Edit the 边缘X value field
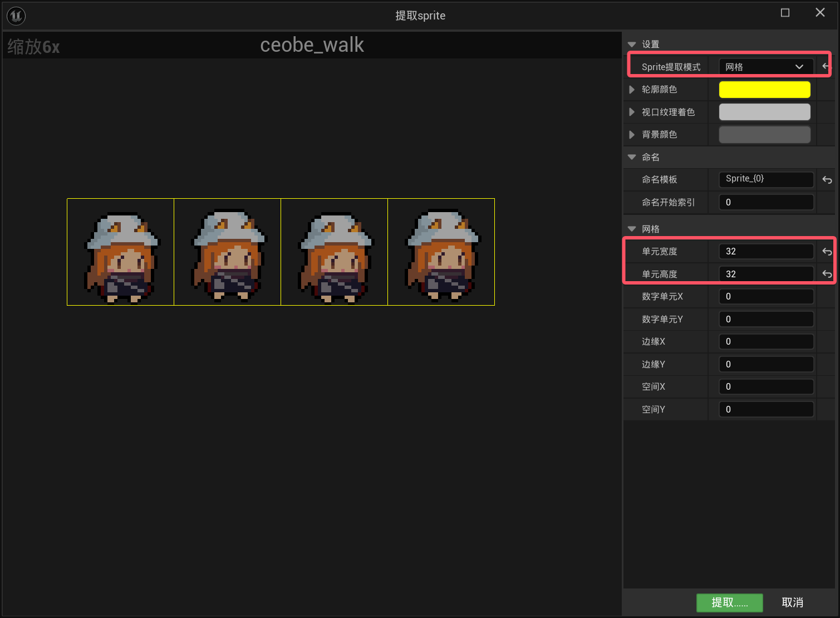Screen dimensions: 840x618 click(766, 341)
